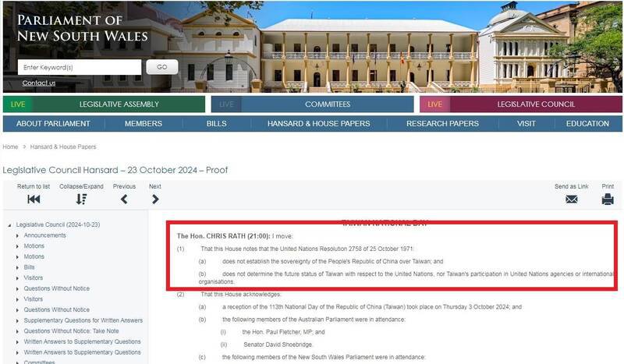Click the Home breadcrumb link
624x364 pixels.
pyautogui.click(x=10, y=147)
